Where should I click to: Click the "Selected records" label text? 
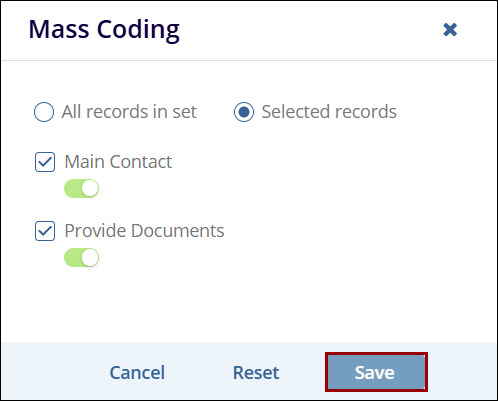pyautogui.click(x=329, y=112)
